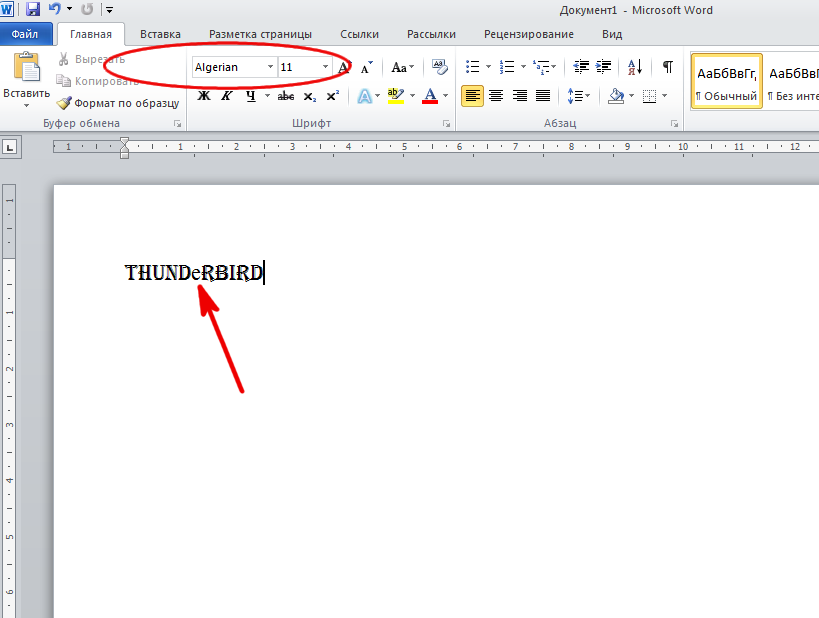Viewport: 819px width, 618px height.
Task: Click the Копировать button
Action: coord(97,81)
